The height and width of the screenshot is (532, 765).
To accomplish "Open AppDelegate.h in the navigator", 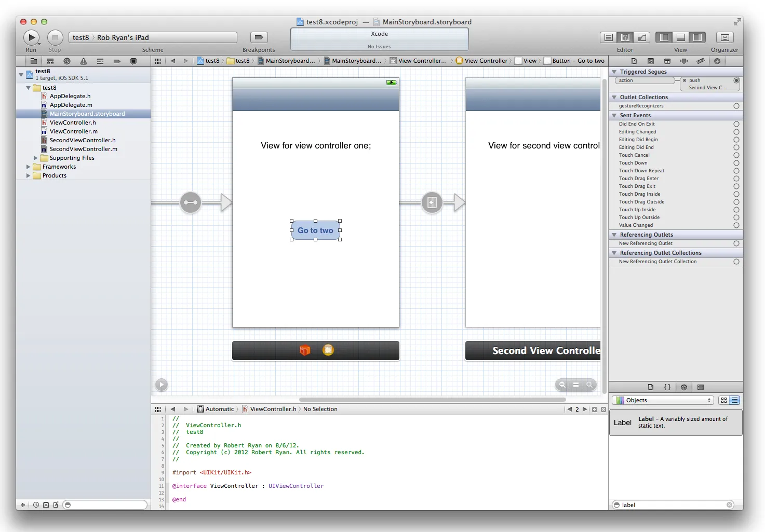I will coord(70,96).
